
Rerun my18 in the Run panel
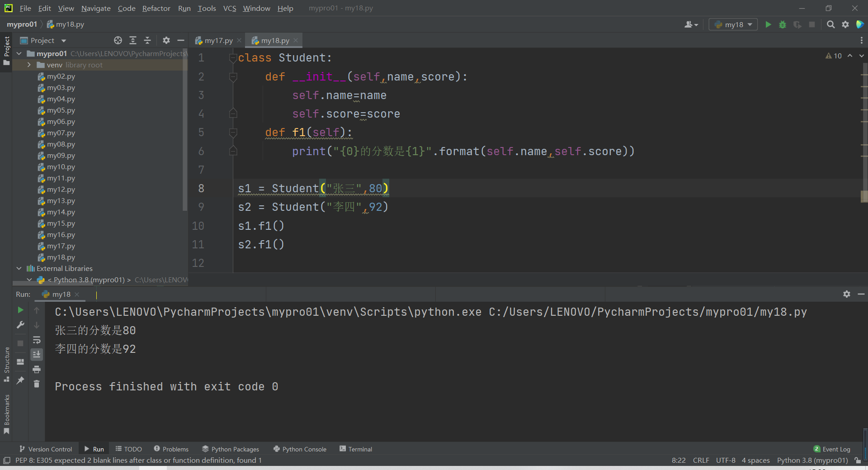tap(20, 310)
